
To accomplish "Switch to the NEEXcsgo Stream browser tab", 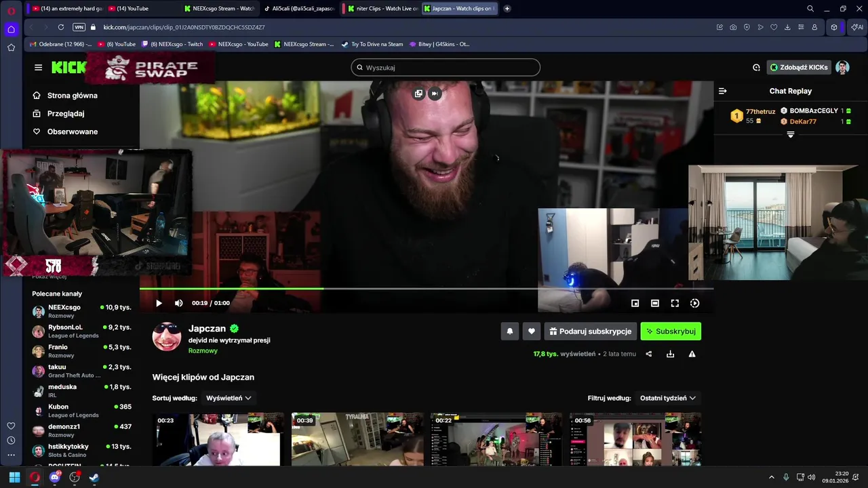I will (220, 8).
